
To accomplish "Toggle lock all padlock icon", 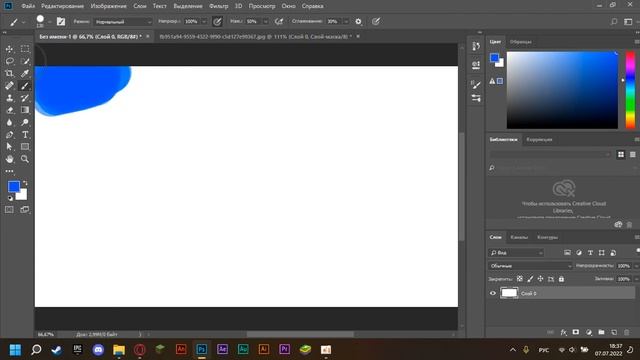I will tap(561, 279).
